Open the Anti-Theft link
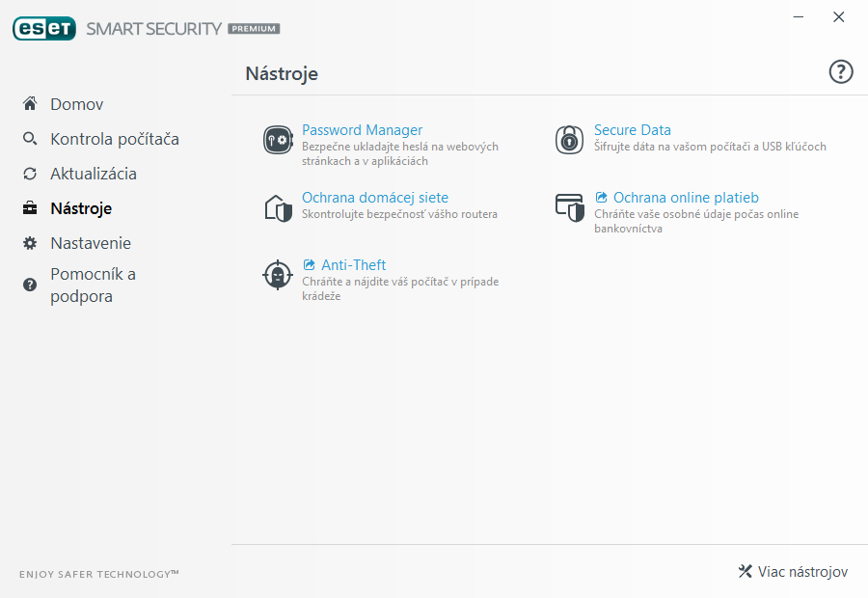This screenshot has width=868, height=598. click(353, 265)
